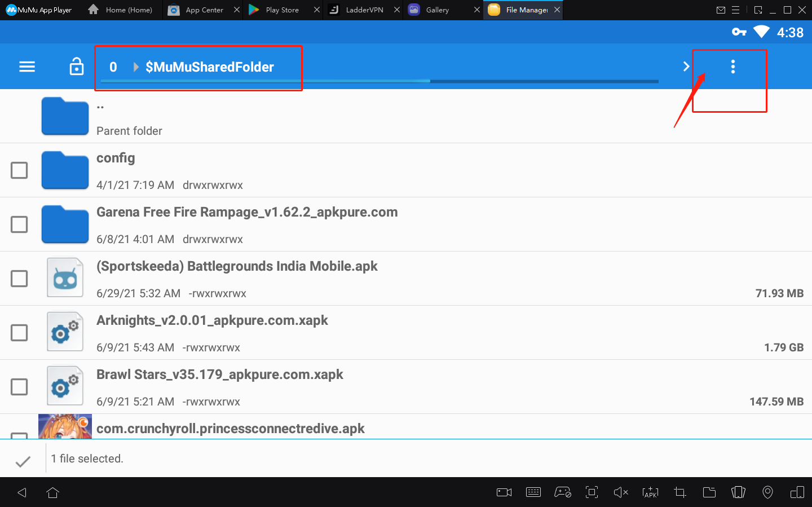Click the 1.79 GB size value
This screenshot has width=812, height=507.
(x=784, y=347)
